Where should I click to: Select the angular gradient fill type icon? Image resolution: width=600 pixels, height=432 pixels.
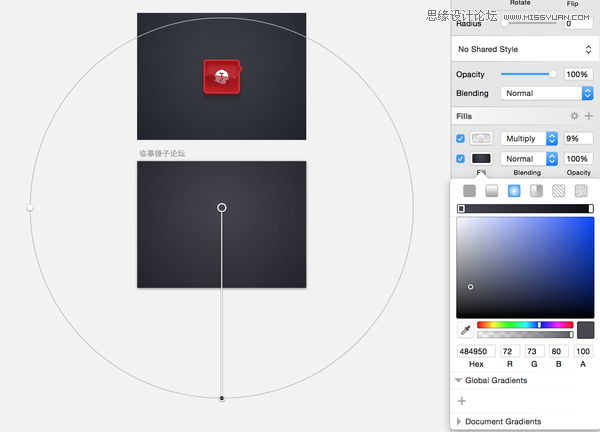pyautogui.click(x=537, y=190)
